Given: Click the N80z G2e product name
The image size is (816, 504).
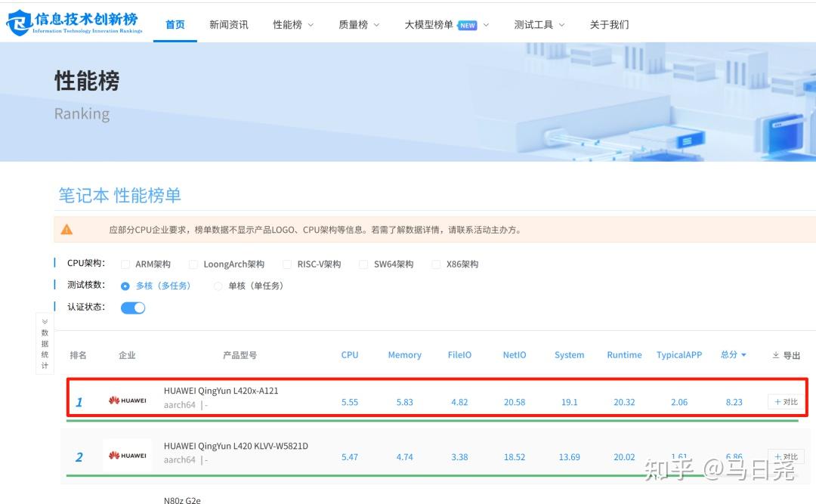Looking at the screenshot, I should tap(182, 499).
